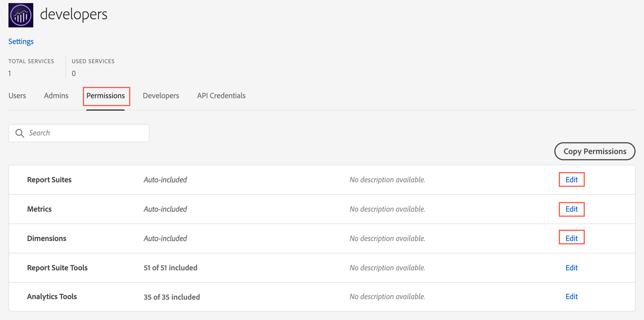Image resolution: width=644 pixels, height=320 pixels.
Task: Click the '51 of 51 included' text
Action: pyautogui.click(x=171, y=268)
